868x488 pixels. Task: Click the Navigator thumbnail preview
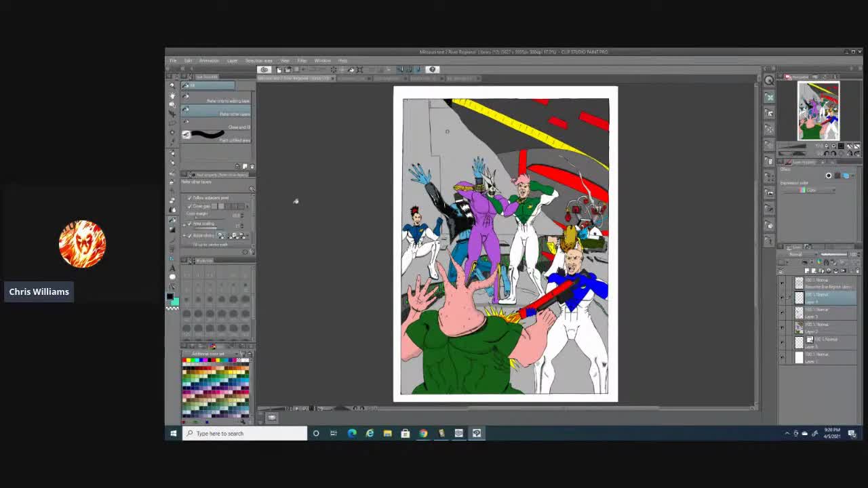click(x=818, y=111)
